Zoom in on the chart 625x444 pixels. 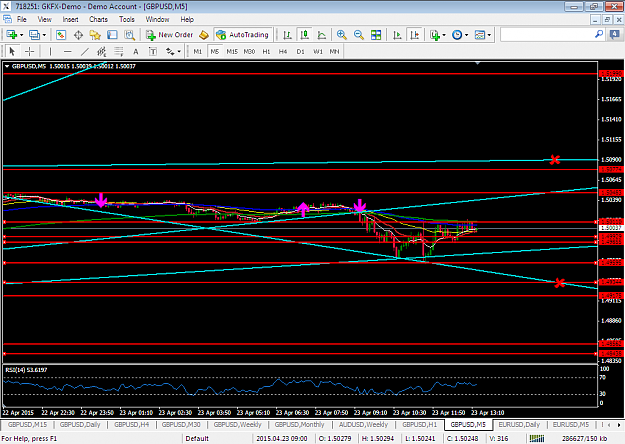point(341,35)
